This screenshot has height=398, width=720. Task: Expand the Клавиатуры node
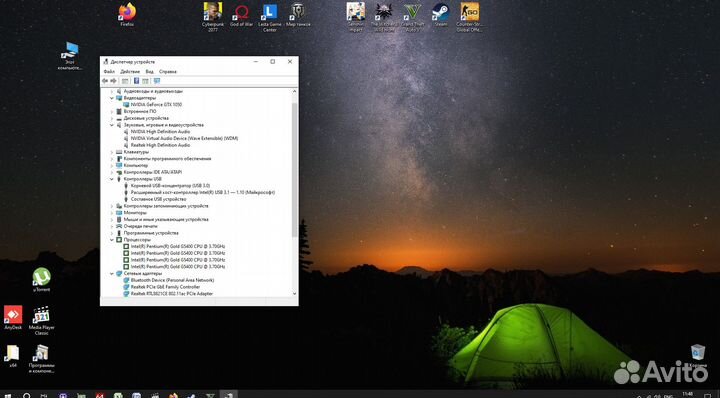pyautogui.click(x=112, y=152)
